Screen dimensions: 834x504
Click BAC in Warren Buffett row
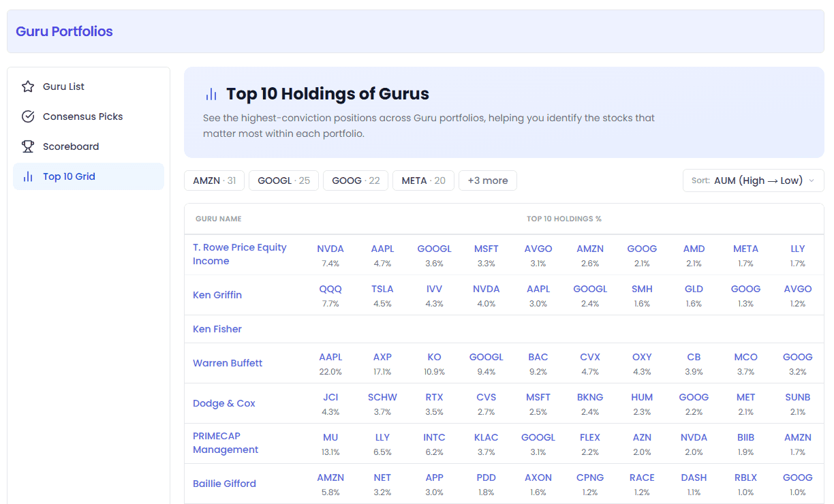[x=538, y=357]
